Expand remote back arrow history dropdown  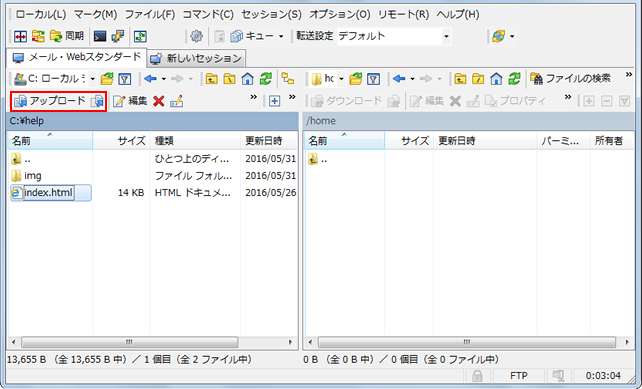tap(413, 79)
